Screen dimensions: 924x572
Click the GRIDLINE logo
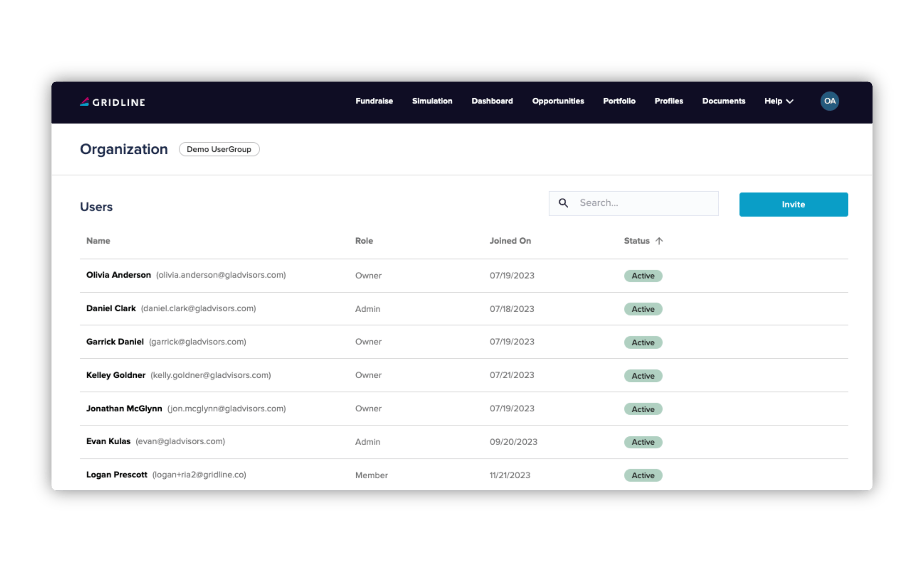coord(113,102)
